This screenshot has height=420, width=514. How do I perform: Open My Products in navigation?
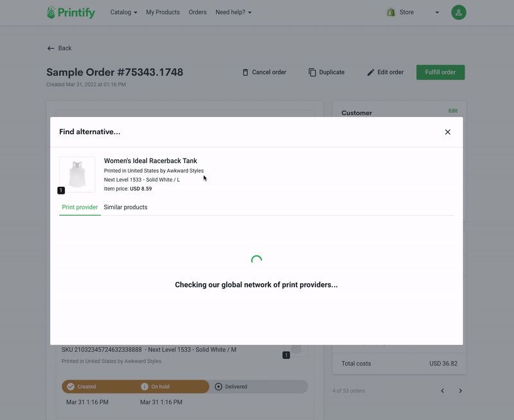click(x=163, y=12)
